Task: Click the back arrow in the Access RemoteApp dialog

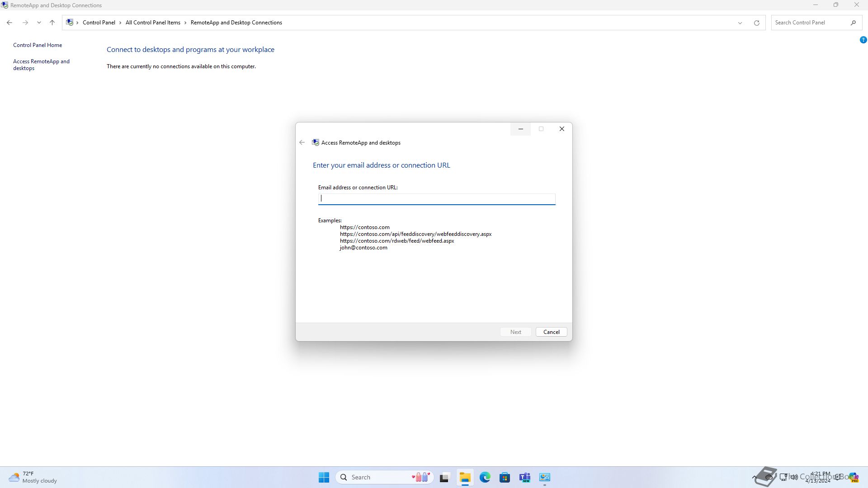Action: click(302, 142)
